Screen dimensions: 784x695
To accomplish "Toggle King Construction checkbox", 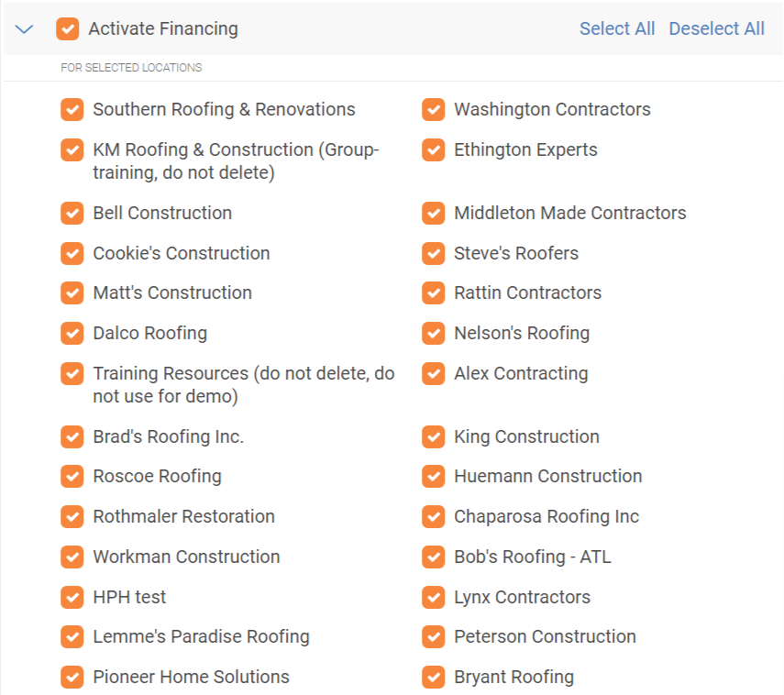I will [x=433, y=437].
